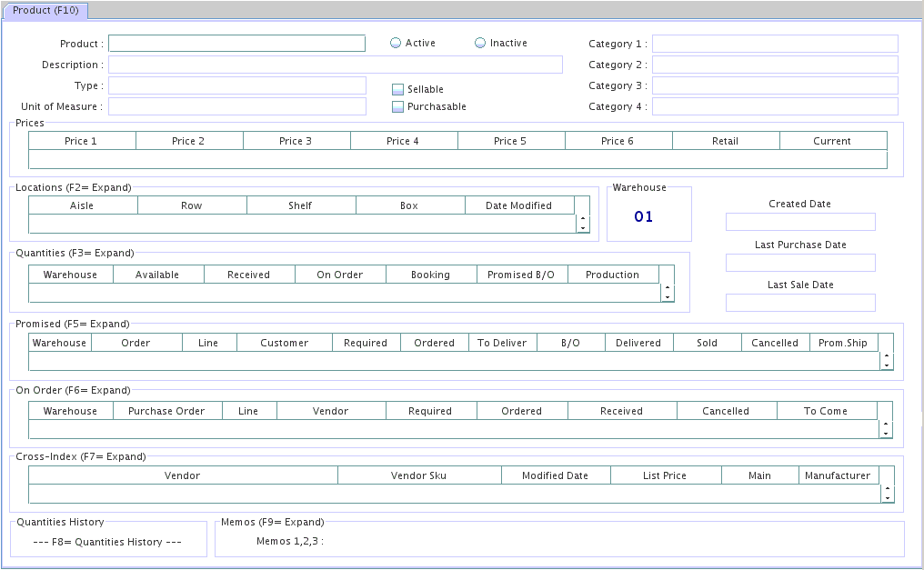Select the Inactive radio button
Viewport: 924px width, 570px height.
(480, 43)
